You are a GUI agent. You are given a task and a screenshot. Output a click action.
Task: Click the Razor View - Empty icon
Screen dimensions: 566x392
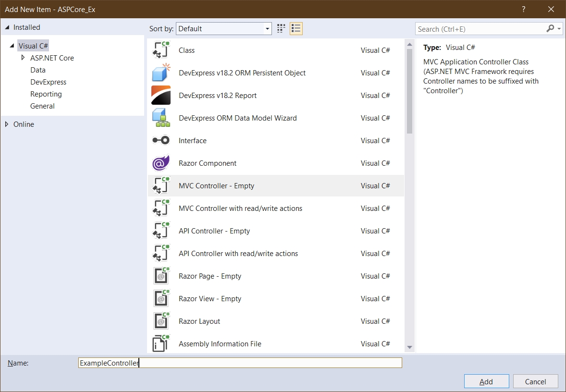[160, 298]
